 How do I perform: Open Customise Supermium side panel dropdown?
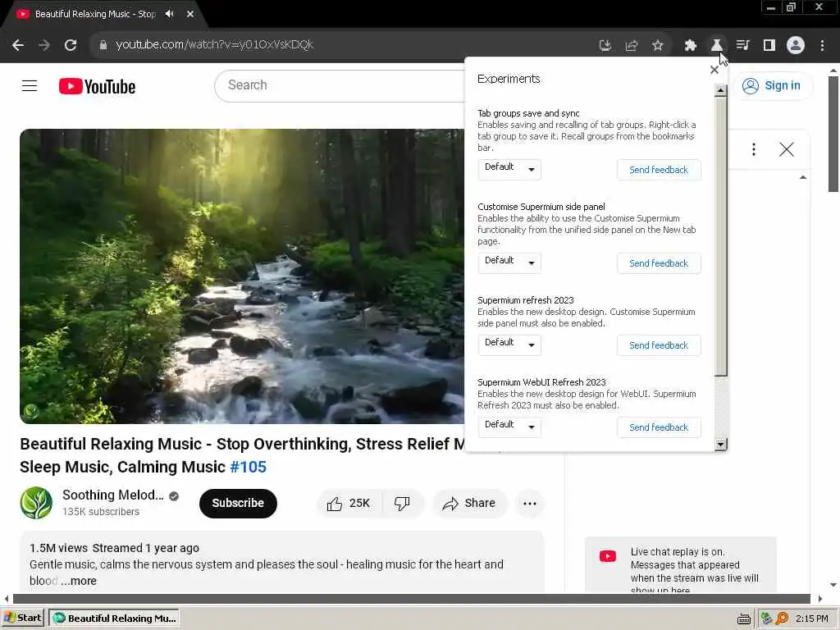509,262
